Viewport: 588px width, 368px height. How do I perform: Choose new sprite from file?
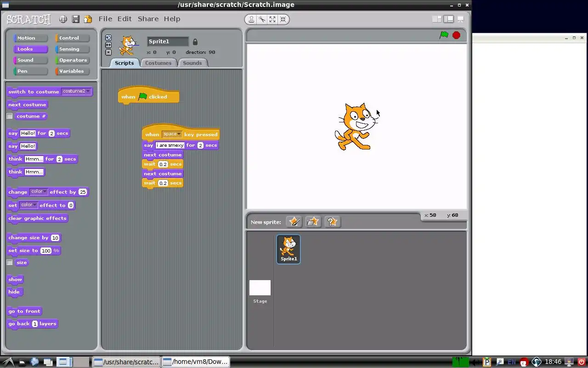(313, 222)
